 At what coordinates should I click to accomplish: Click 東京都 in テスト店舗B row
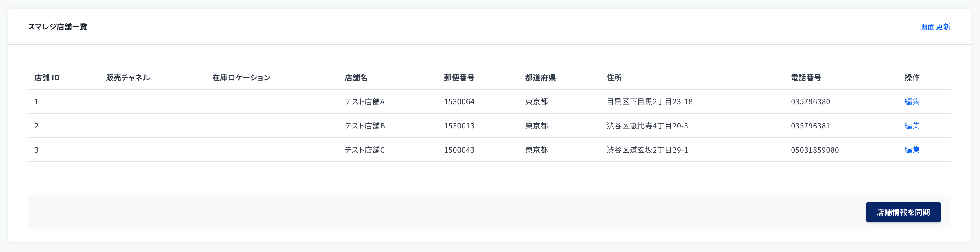pos(536,126)
